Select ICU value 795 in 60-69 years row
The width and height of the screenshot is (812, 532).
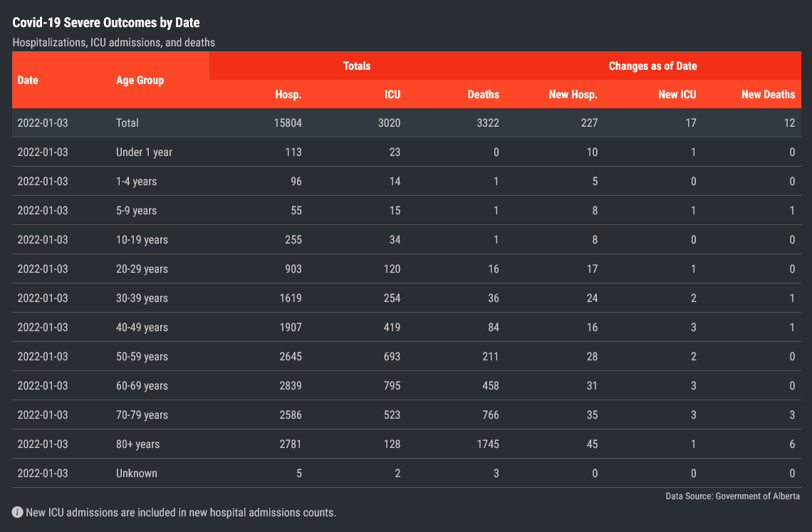coord(392,386)
